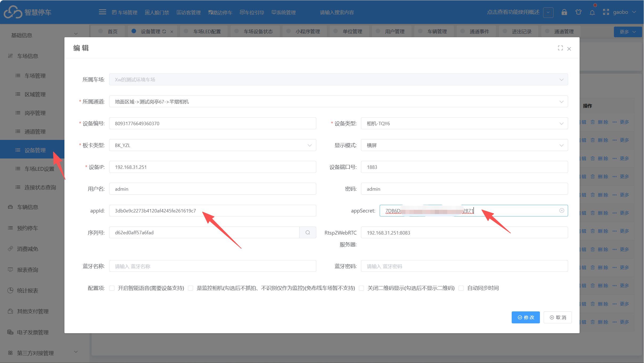
Task: Open the 路边停车 top menu
Action: 220,12
